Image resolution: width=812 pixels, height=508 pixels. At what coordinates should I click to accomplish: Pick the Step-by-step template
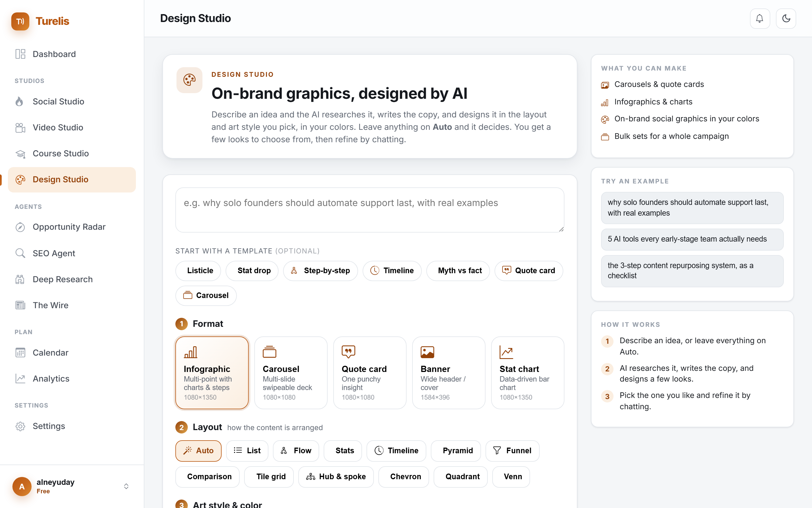pos(321,271)
